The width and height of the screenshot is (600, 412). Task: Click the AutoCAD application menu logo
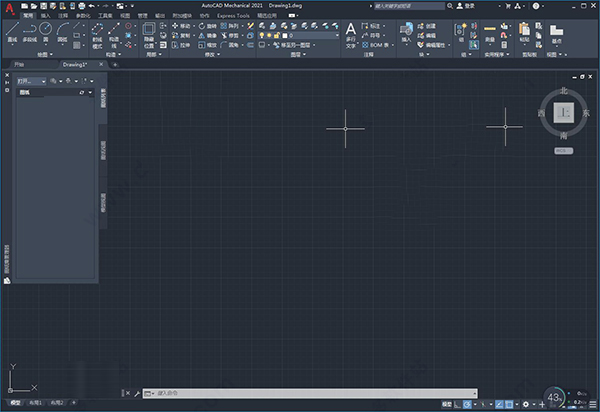10,8
